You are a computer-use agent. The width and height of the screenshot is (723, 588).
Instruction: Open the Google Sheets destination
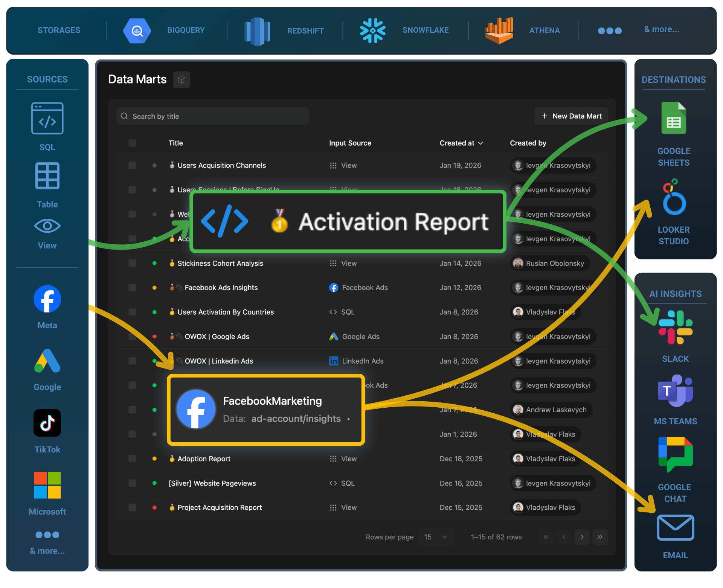[674, 118]
